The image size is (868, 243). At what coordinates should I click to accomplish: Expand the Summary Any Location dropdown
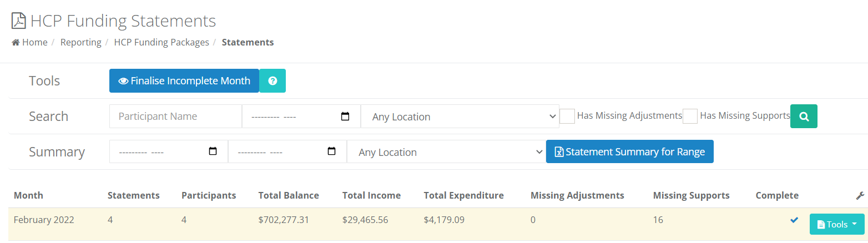[x=446, y=151]
